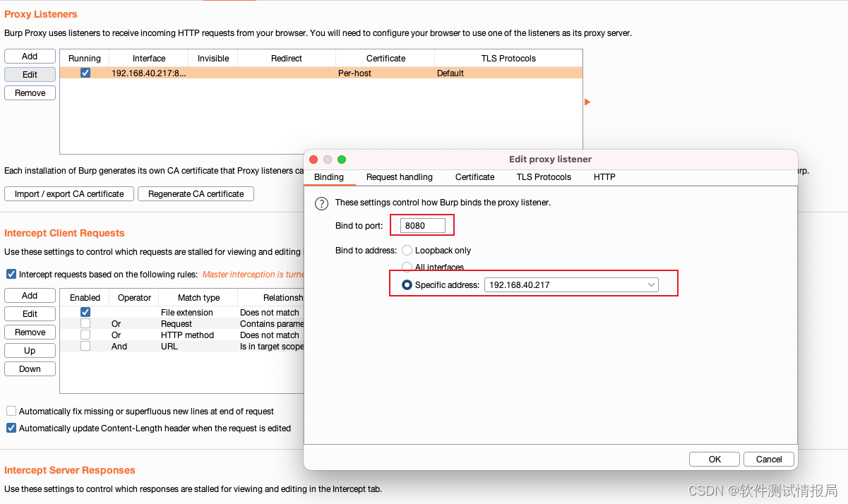
Task: Select All interfaces radio button
Action: 407,267
